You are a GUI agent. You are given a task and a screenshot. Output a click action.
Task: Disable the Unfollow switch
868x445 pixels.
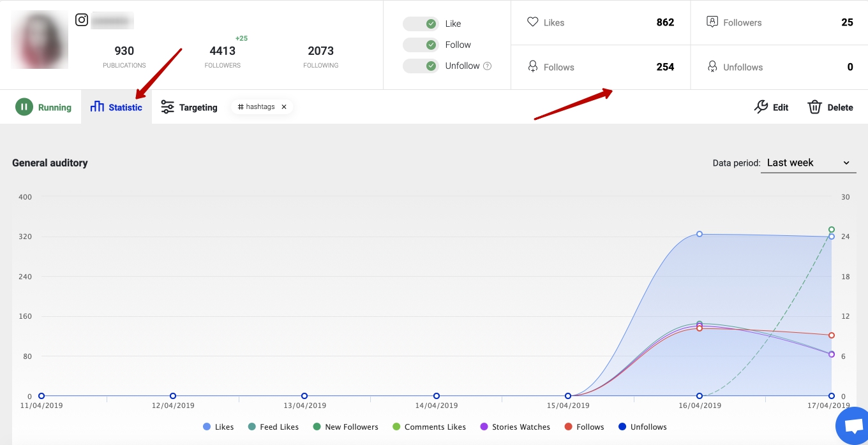[421, 66]
